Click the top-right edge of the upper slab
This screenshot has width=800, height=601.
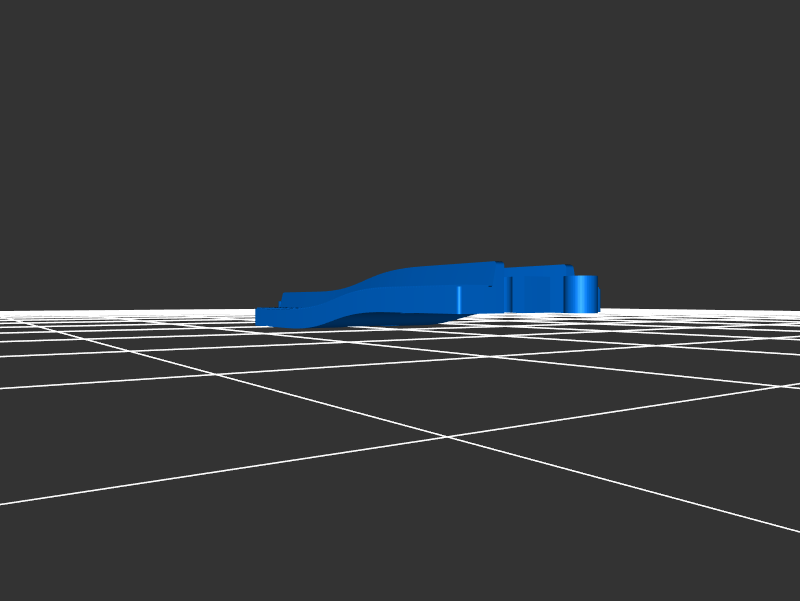pyautogui.click(x=494, y=264)
